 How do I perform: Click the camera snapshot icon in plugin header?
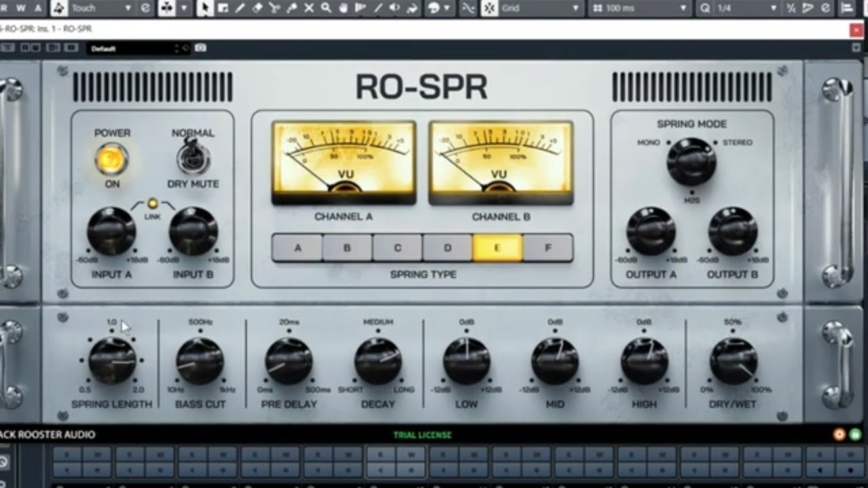click(x=200, y=48)
